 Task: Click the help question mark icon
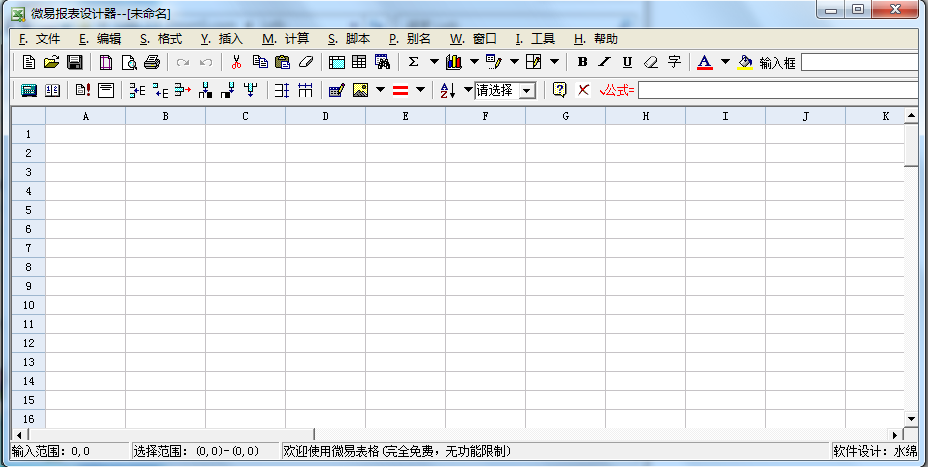point(559,90)
